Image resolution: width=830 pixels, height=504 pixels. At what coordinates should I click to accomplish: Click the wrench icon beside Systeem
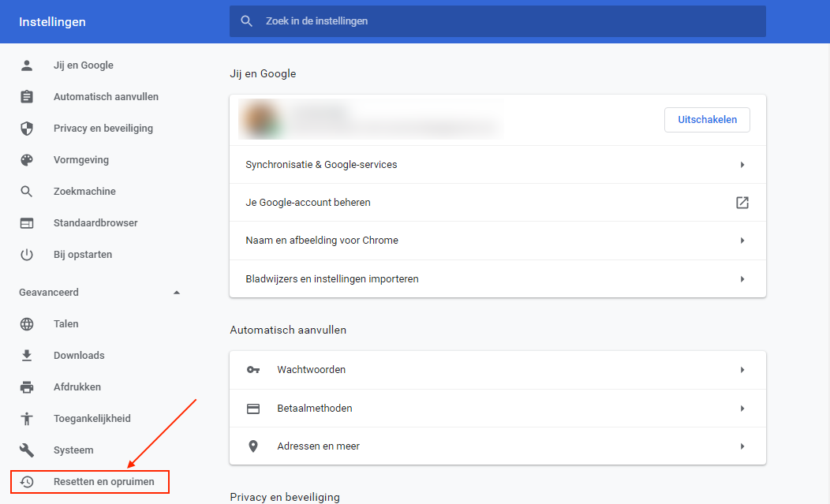pyautogui.click(x=27, y=450)
